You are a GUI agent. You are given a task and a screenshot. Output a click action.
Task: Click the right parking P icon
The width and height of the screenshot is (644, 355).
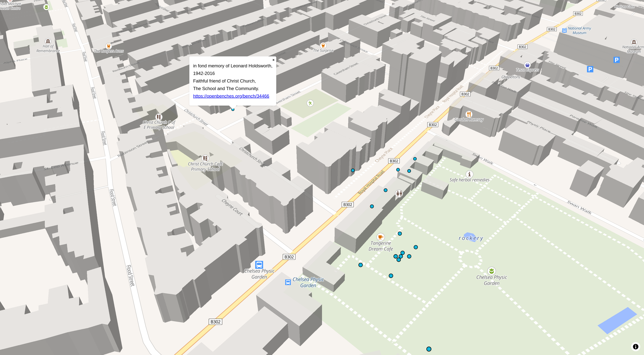(x=616, y=60)
